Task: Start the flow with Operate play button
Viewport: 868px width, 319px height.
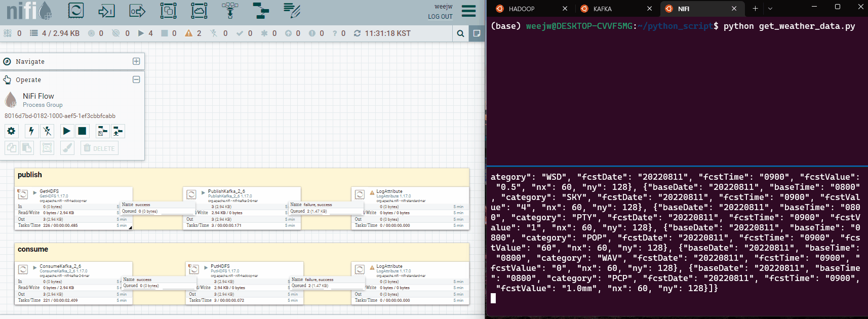Action: pos(66,131)
